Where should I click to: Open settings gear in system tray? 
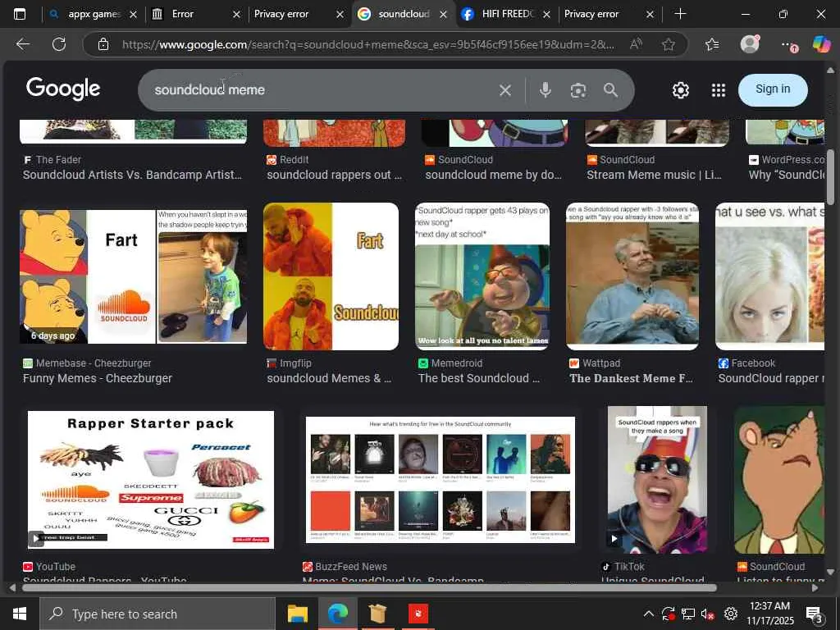(730, 614)
